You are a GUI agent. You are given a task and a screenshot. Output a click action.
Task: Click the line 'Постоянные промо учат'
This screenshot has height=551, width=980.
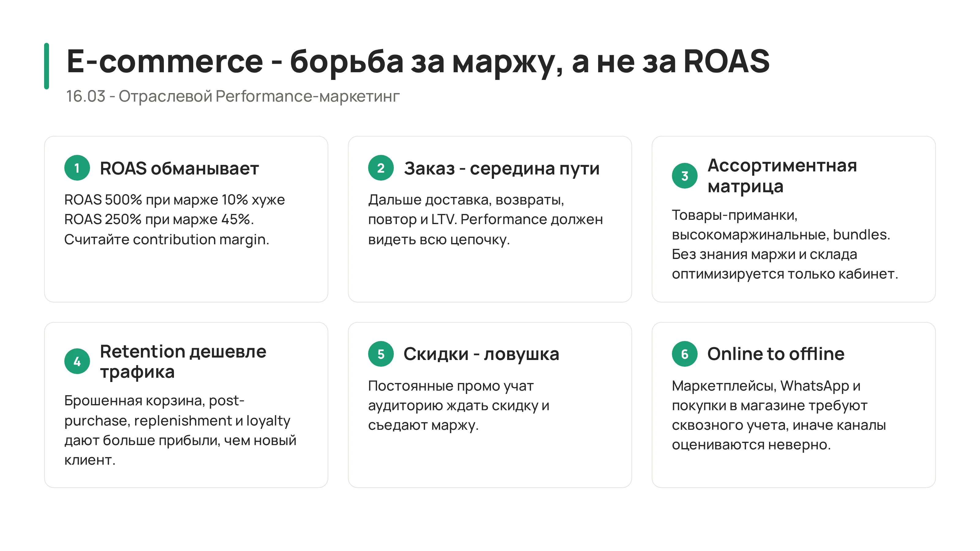(451, 386)
